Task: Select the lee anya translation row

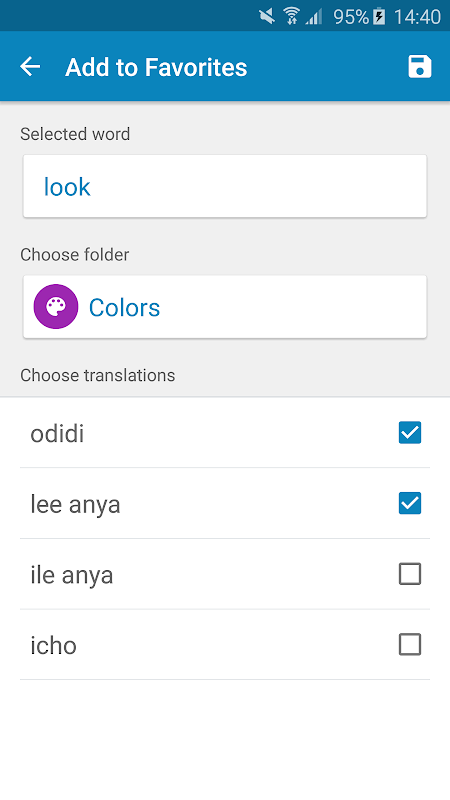Action: tap(225, 503)
